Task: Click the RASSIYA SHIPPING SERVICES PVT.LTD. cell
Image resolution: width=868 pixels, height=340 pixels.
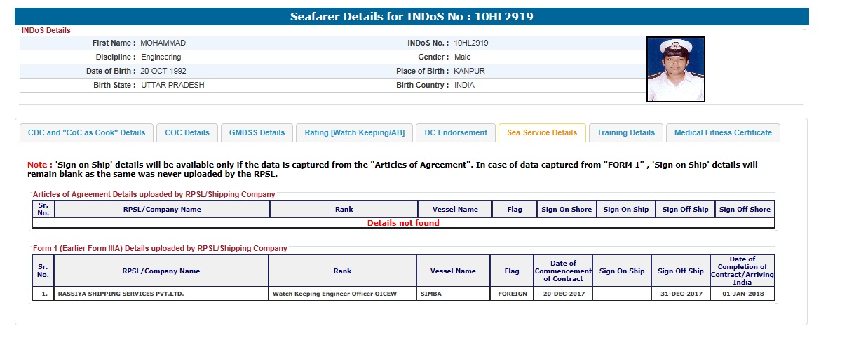Action: [x=121, y=294]
